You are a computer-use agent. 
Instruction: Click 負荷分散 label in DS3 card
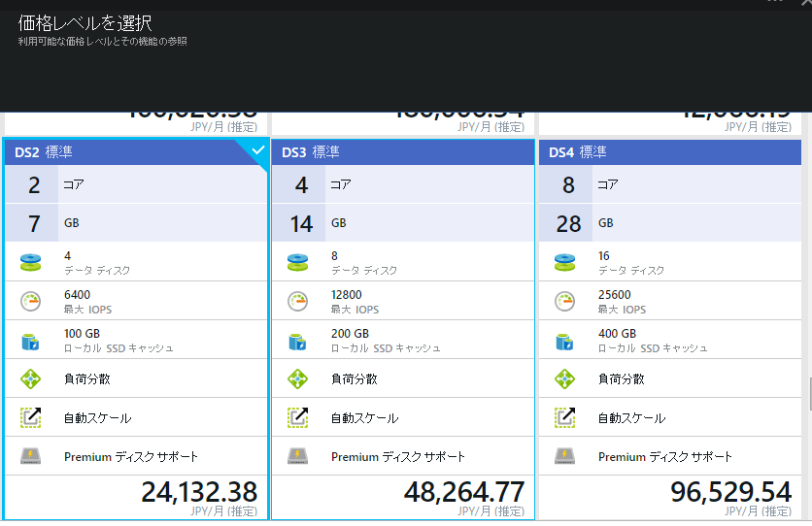click(355, 379)
